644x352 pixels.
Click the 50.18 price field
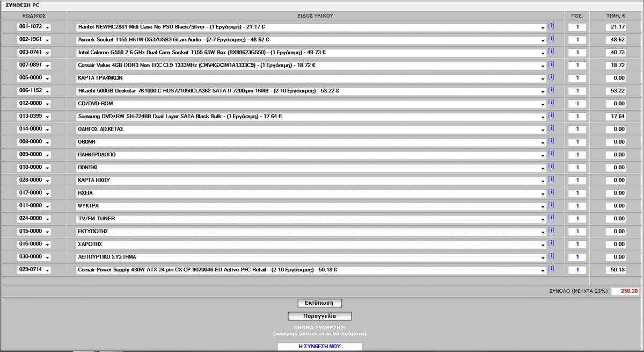click(x=616, y=270)
